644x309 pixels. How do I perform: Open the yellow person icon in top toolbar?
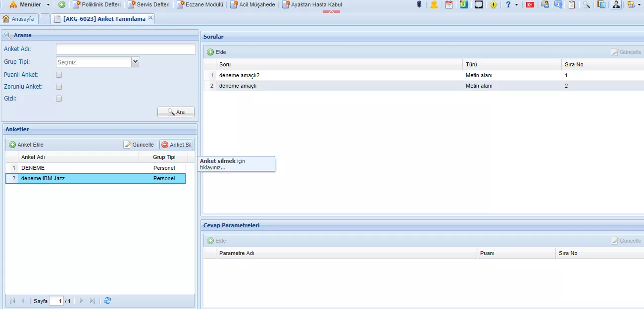click(434, 4)
